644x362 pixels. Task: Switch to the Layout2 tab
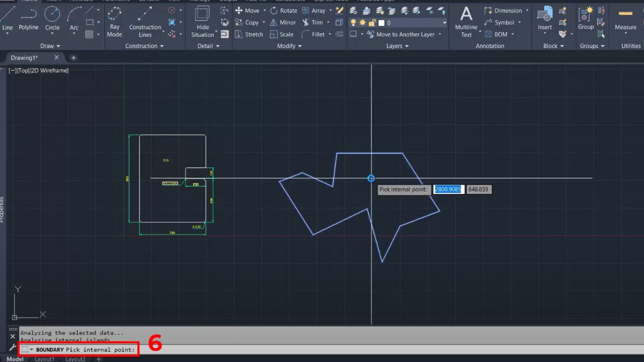pos(75,359)
